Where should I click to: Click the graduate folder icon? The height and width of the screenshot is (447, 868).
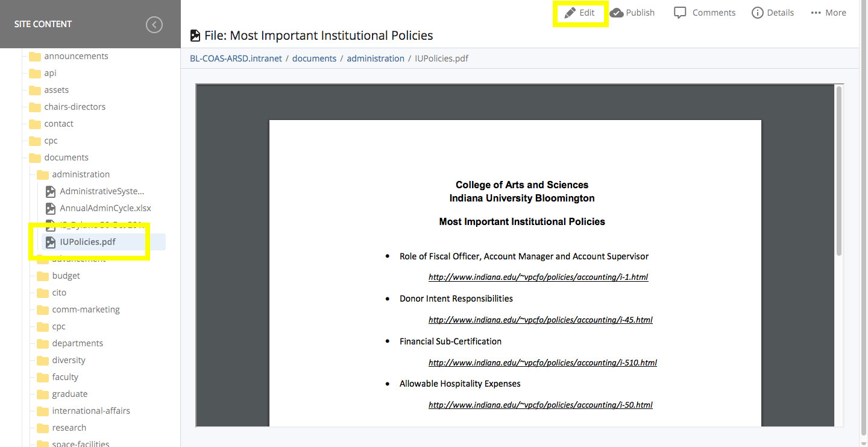pyautogui.click(x=43, y=394)
